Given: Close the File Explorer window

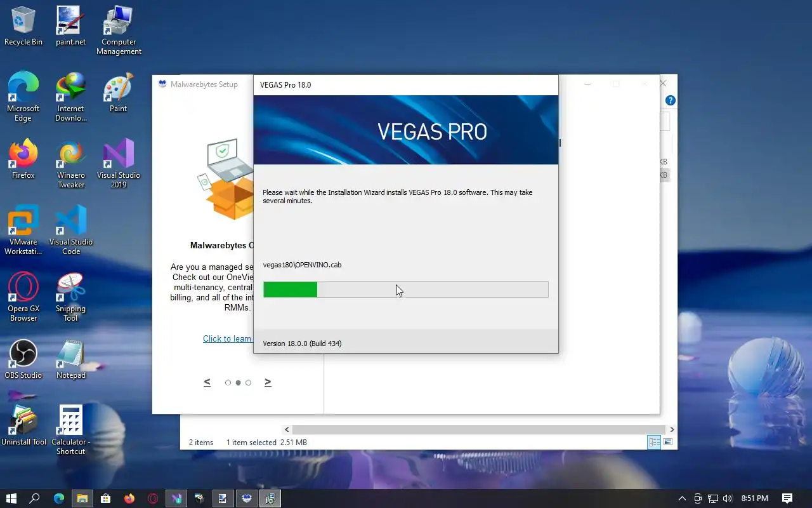Looking at the screenshot, I should [x=663, y=83].
